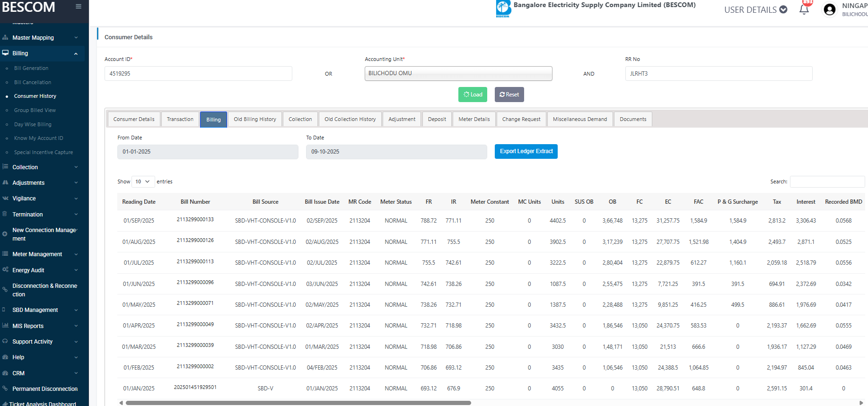Click the user profile avatar icon
This screenshot has width=868, height=406.
829,10
